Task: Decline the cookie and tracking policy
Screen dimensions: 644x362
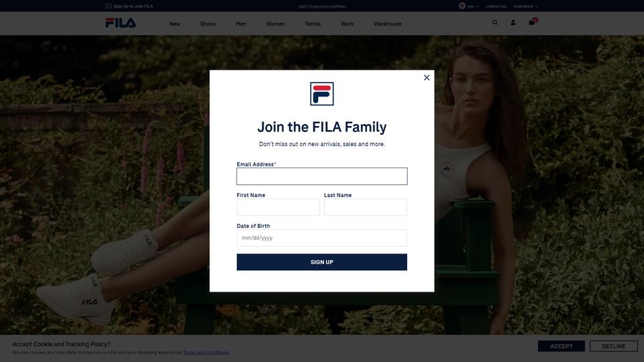Action: (614, 346)
